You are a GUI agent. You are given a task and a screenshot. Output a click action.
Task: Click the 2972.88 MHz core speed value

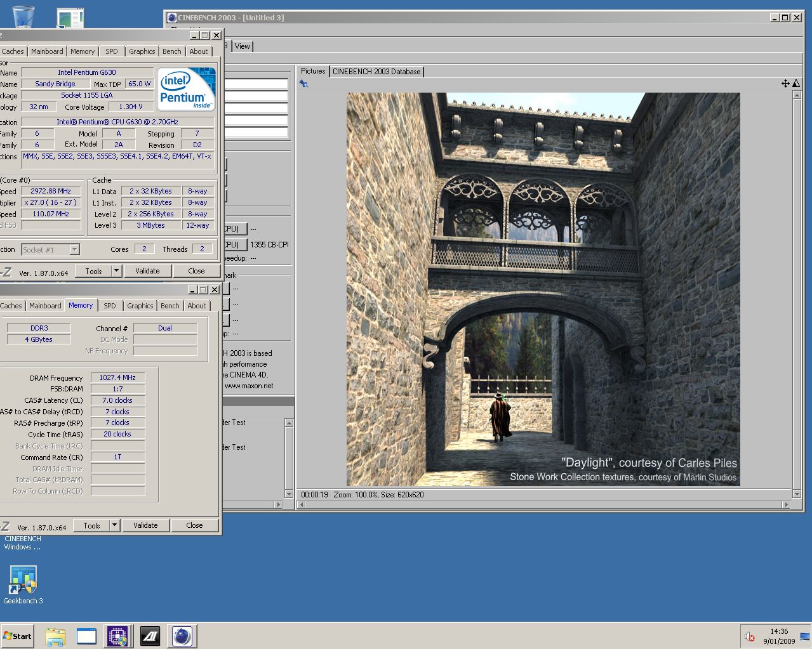pos(51,191)
